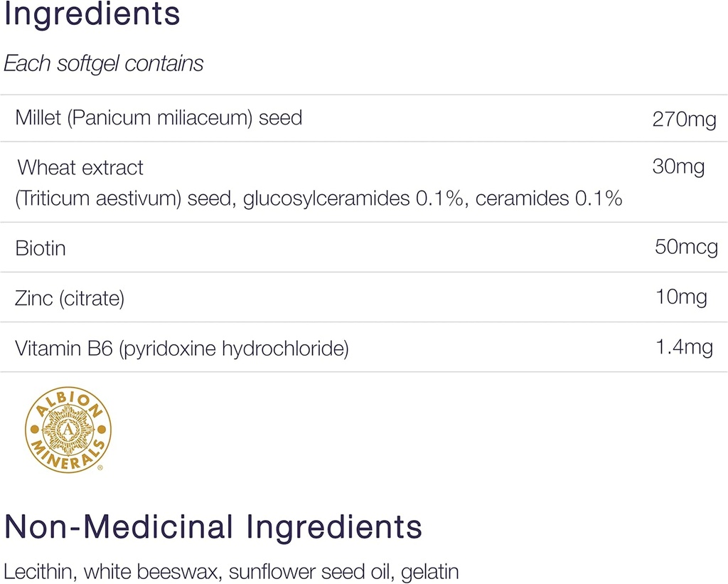This screenshot has width=728, height=584.
Task: Click the Albion Minerals gold logo
Action: (x=68, y=429)
